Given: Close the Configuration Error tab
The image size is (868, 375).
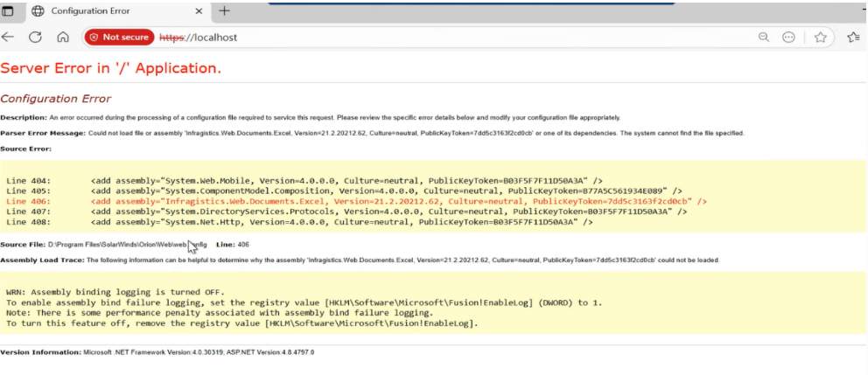Looking at the screenshot, I should click(197, 11).
